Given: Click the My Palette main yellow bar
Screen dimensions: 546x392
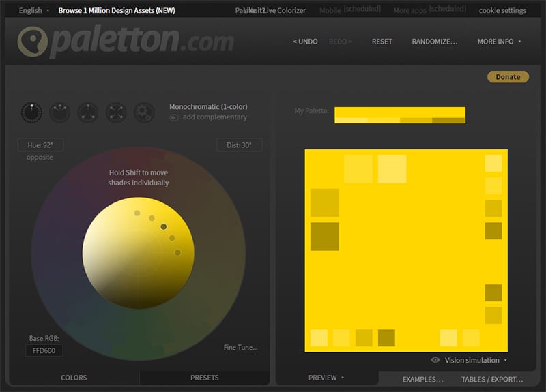Looking at the screenshot, I should [x=400, y=112].
